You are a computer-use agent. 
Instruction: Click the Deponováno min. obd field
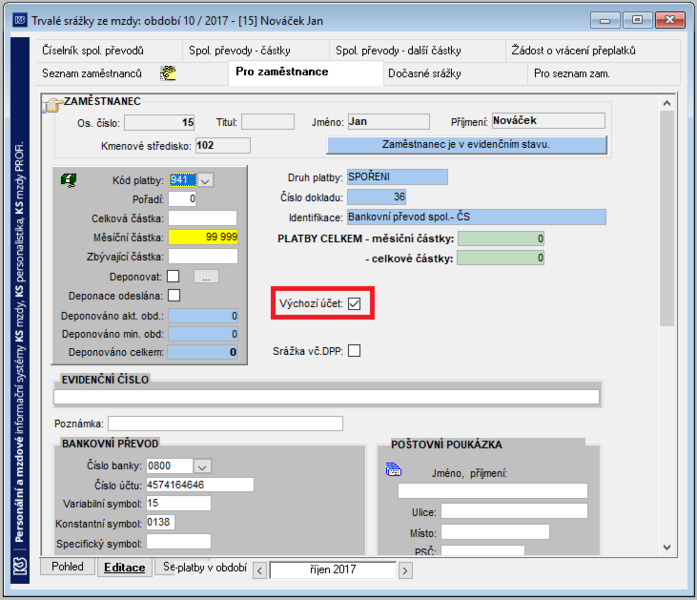(203, 334)
